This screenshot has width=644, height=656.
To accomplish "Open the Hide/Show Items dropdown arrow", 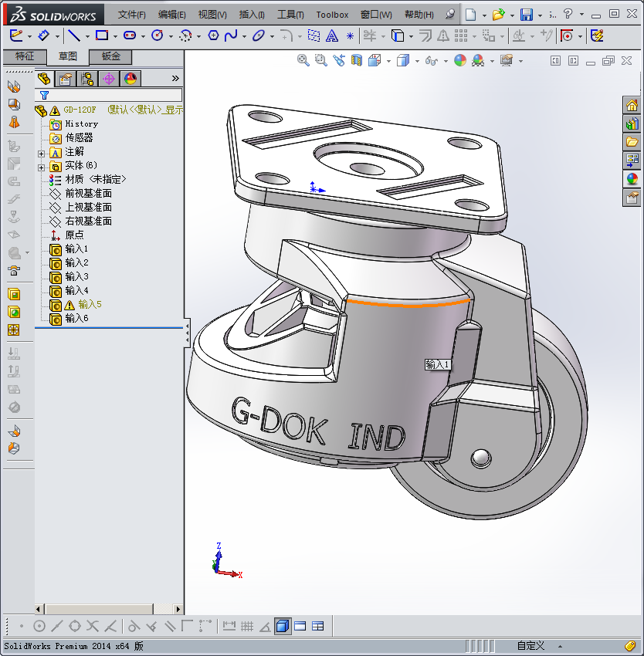I will click(446, 62).
